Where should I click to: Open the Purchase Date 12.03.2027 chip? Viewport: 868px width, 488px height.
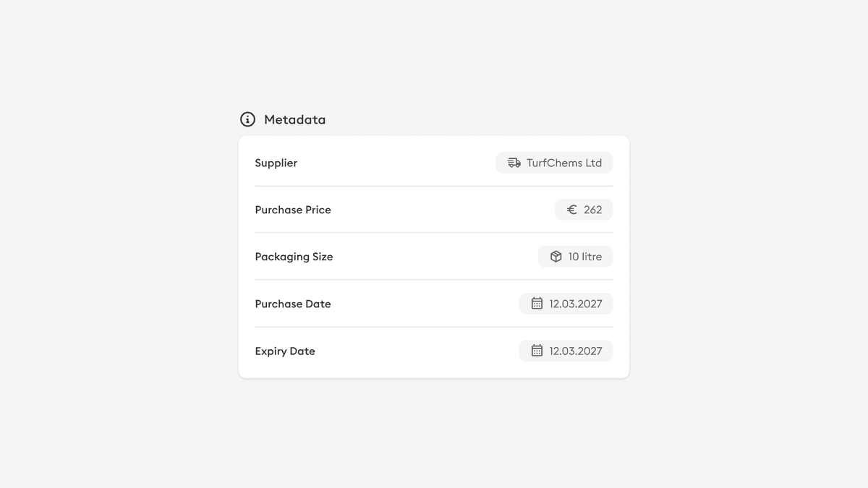[x=566, y=304]
